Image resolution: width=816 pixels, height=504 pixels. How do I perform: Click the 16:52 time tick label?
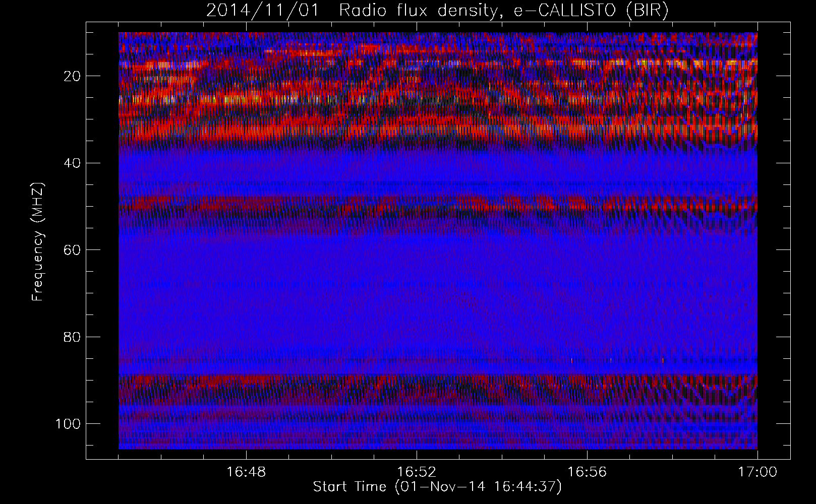tap(417, 472)
